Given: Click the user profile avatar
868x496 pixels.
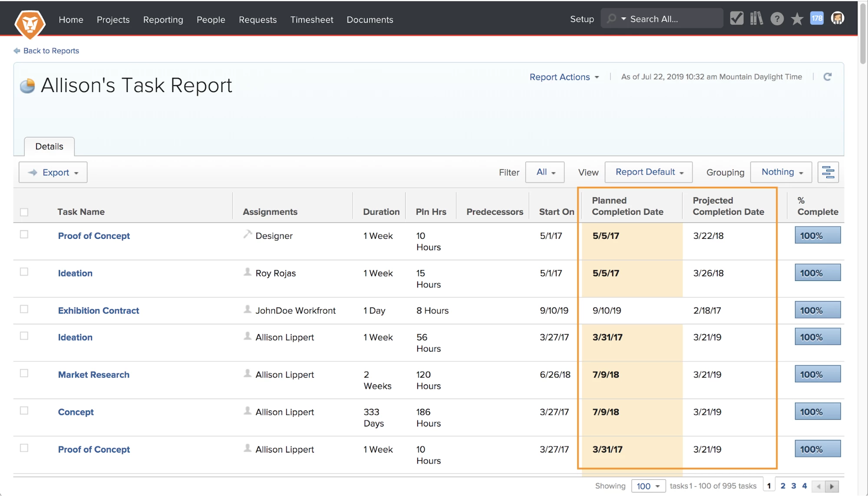Looking at the screenshot, I should [x=837, y=18].
